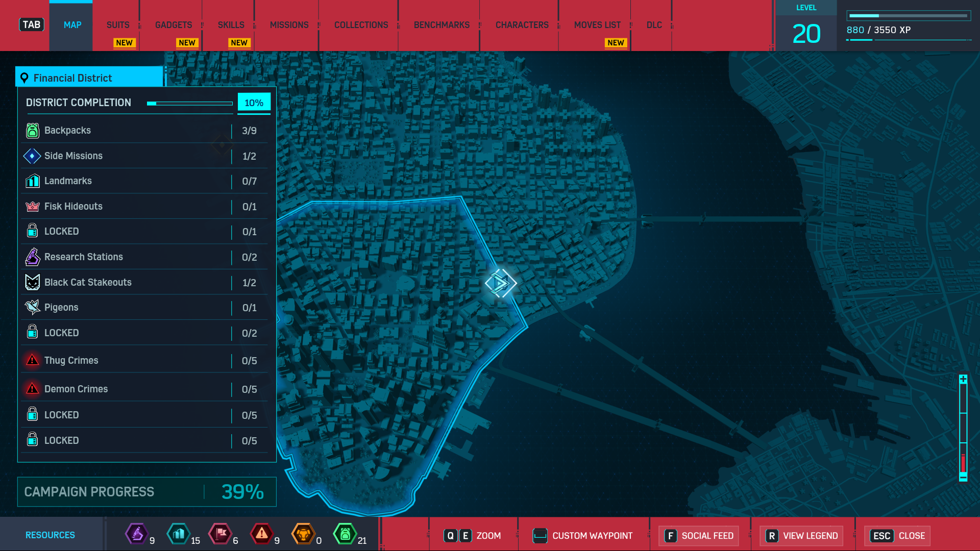This screenshot has height=551, width=980.
Task: Click the Backpacks green icon
Action: tap(32, 131)
